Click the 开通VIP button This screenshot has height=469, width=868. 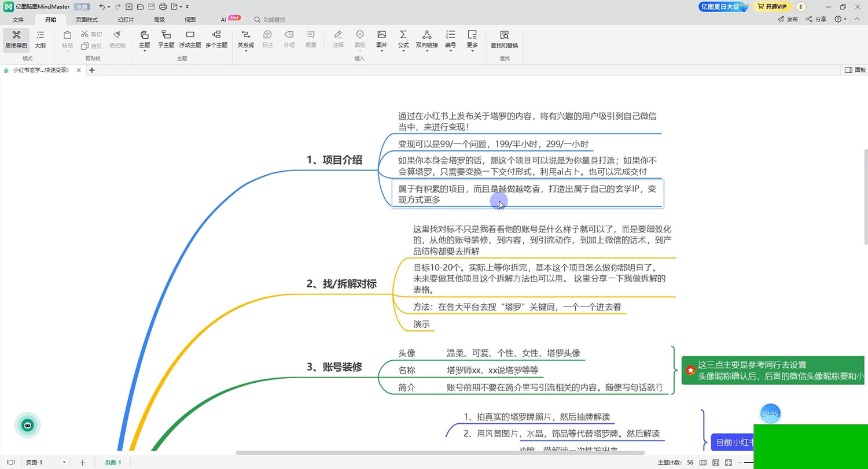(x=773, y=7)
